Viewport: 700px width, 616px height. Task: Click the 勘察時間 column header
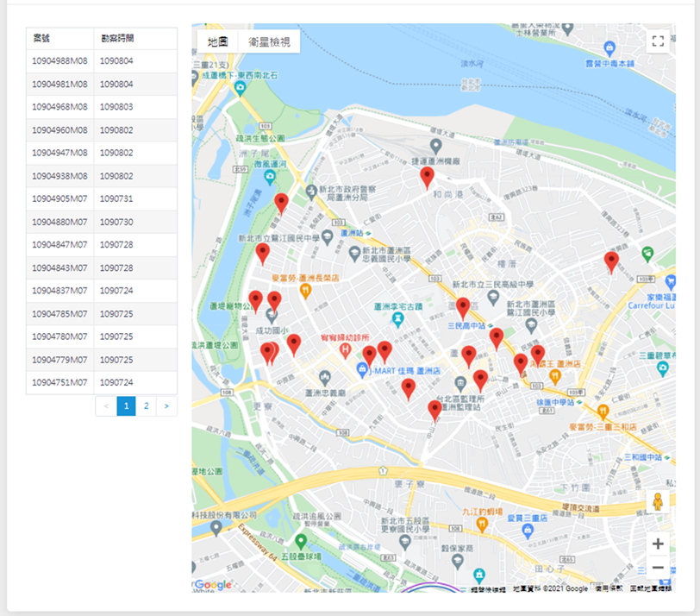click(x=135, y=39)
